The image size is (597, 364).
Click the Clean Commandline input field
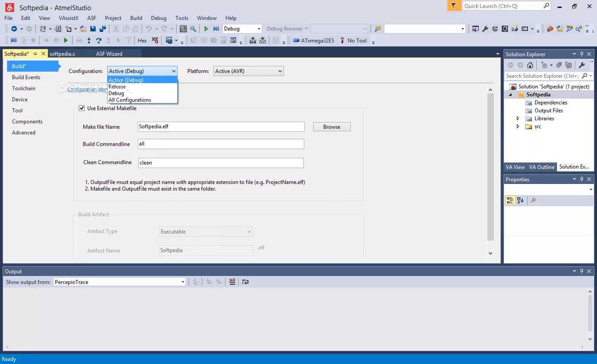(221, 163)
